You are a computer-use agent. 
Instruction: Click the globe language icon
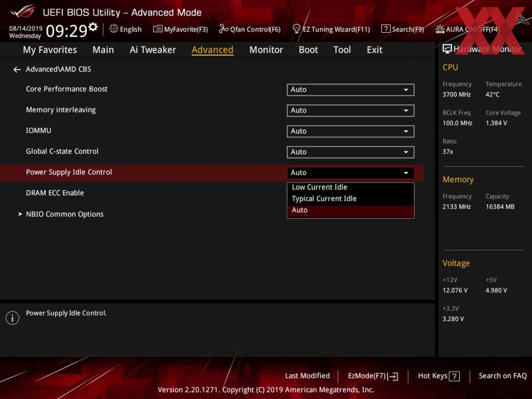click(x=113, y=29)
